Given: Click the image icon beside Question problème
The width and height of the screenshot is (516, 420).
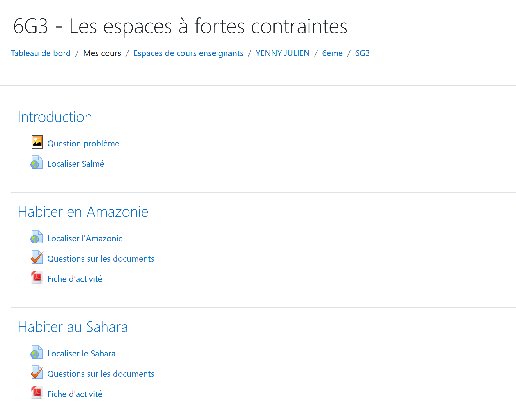Looking at the screenshot, I should (37, 142).
